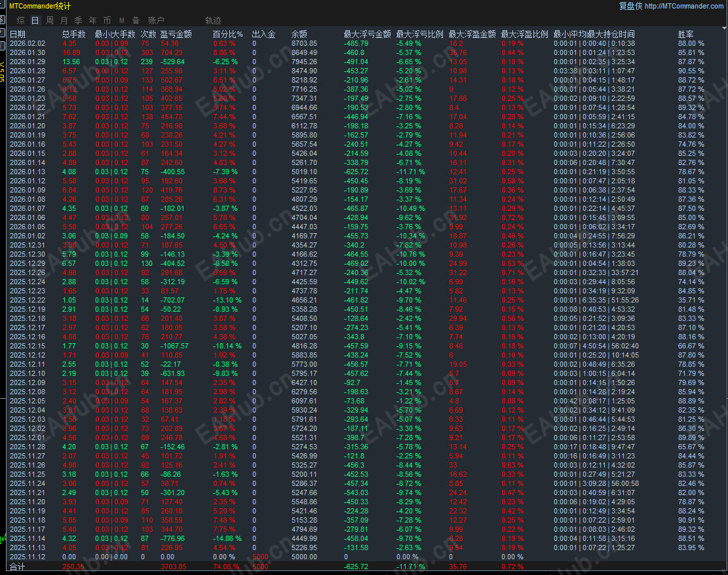The image size is (728, 575).
Task: Click the 胜率 column header
Action: 686,34
